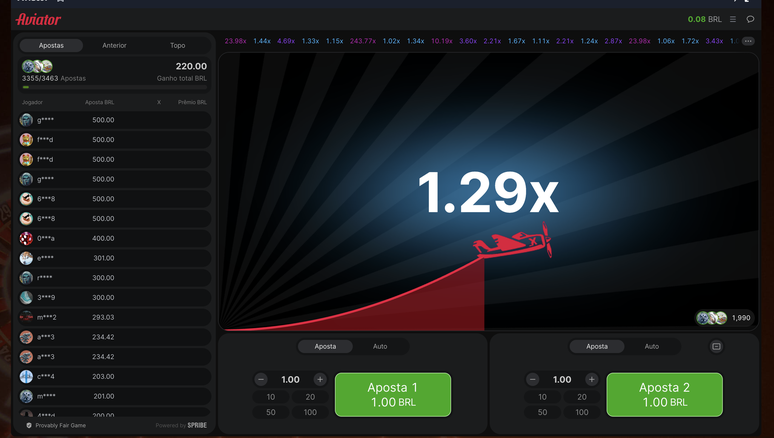This screenshot has width=774, height=438.
Task: Click the 203.00 bet of c***4
Action: pyautogui.click(x=103, y=376)
